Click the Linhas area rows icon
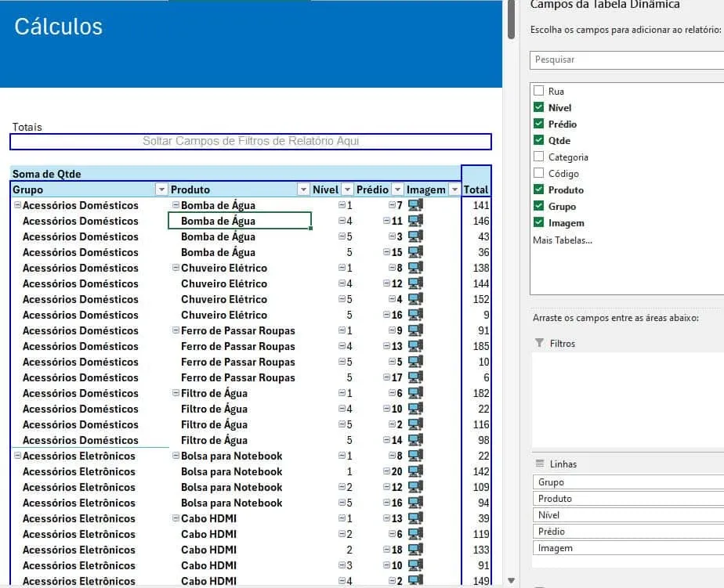This screenshot has height=588, width=724. pos(539,464)
